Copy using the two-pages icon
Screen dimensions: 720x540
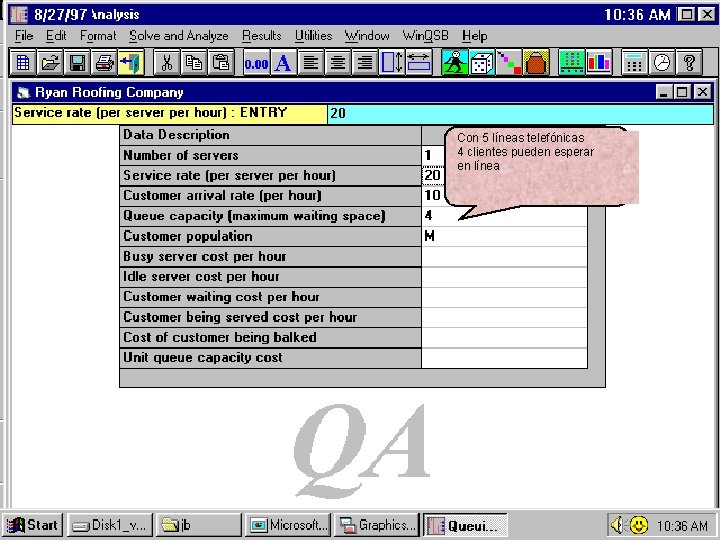194,62
